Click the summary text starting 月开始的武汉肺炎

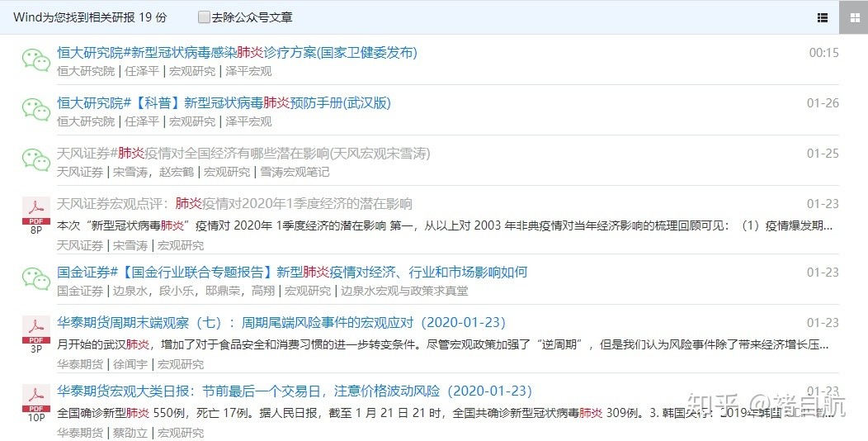[x=443, y=344]
